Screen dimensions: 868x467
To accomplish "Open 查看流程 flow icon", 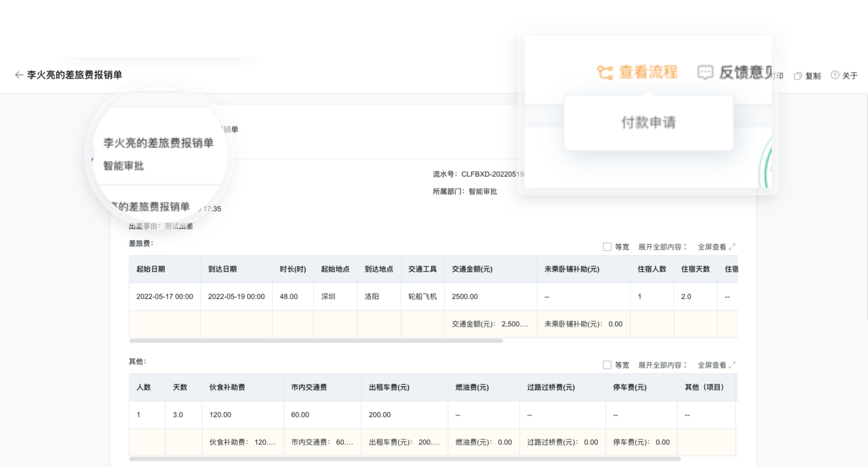I will (x=605, y=73).
